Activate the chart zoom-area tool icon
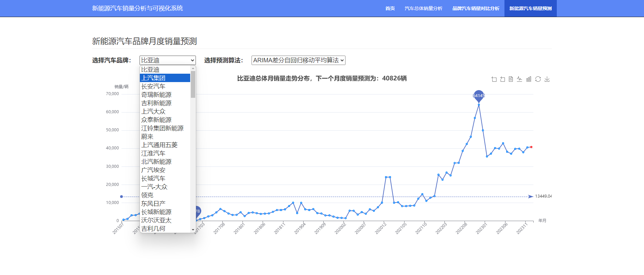Screen dimensions: 644x275 (494, 79)
